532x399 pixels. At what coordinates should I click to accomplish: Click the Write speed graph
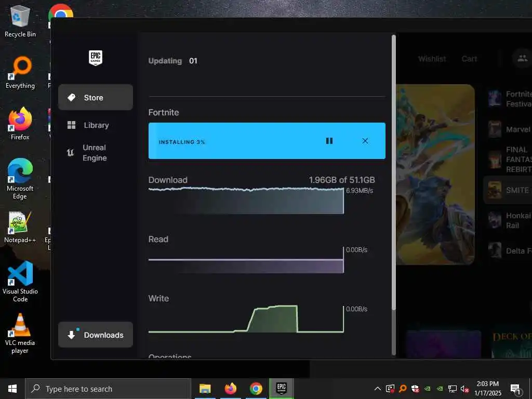[x=246, y=319]
